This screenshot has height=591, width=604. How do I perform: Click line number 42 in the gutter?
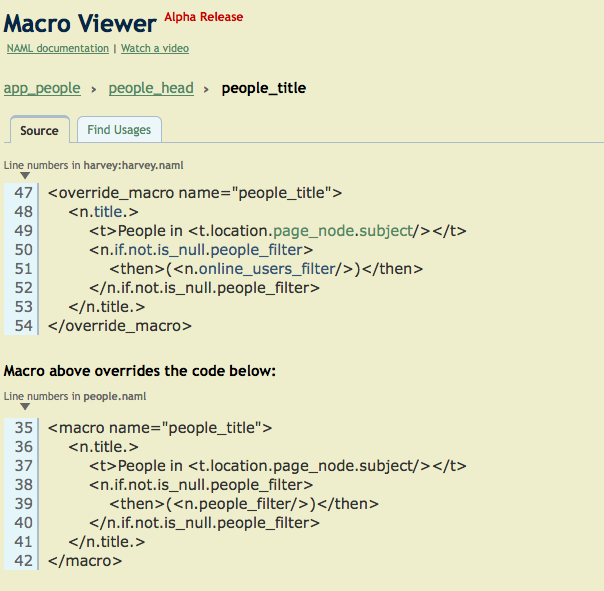(x=23, y=560)
